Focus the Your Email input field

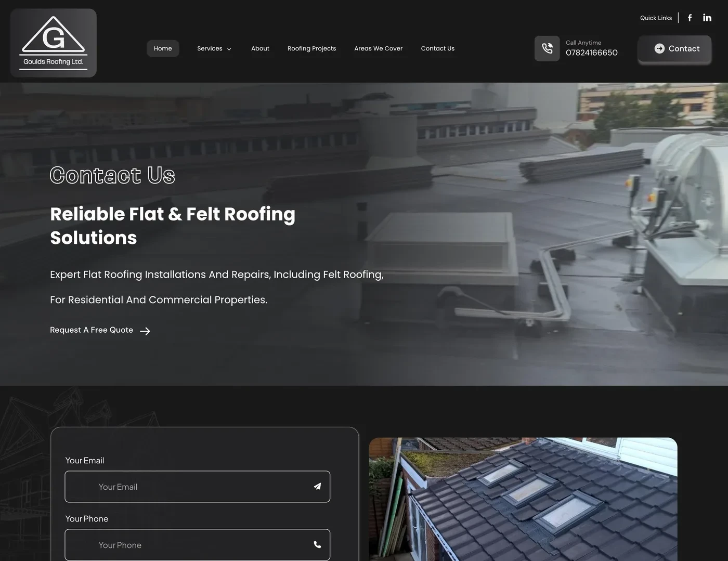[198, 487]
